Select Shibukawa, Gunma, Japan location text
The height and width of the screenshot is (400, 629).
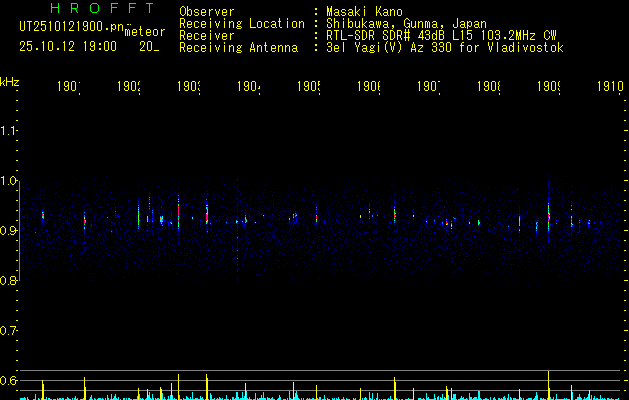click(x=400, y=24)
